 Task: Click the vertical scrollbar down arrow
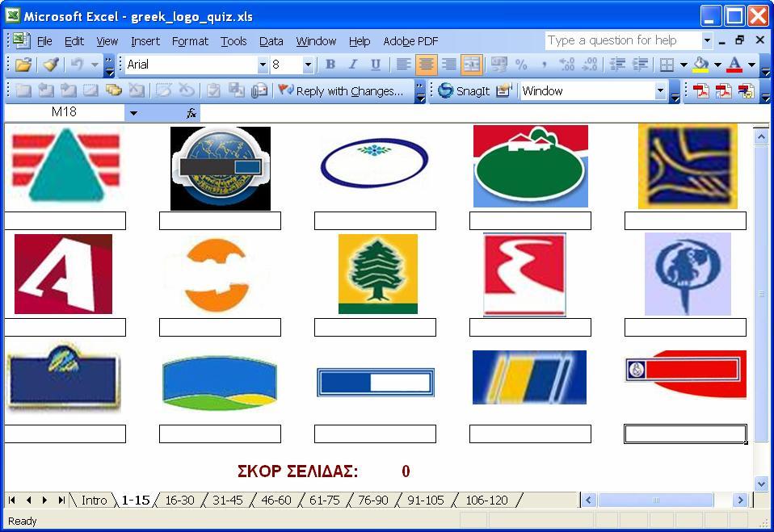coord(761,484)
